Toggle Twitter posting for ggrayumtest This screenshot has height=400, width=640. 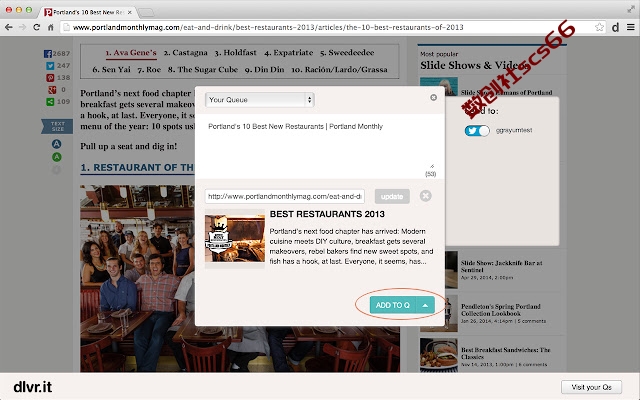coord(477,131)
